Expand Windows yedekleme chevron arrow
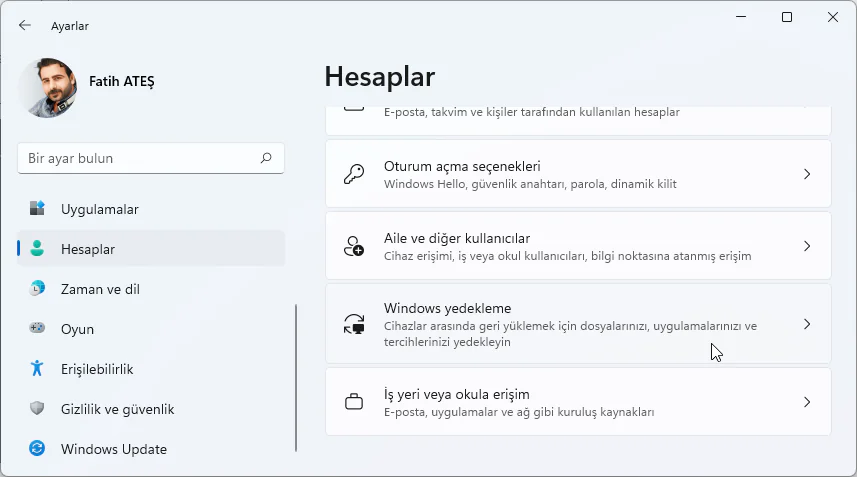 [807, 324]
